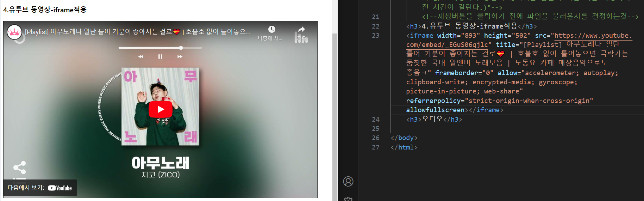Click the ZICO album cover image

tap(160, 106)
